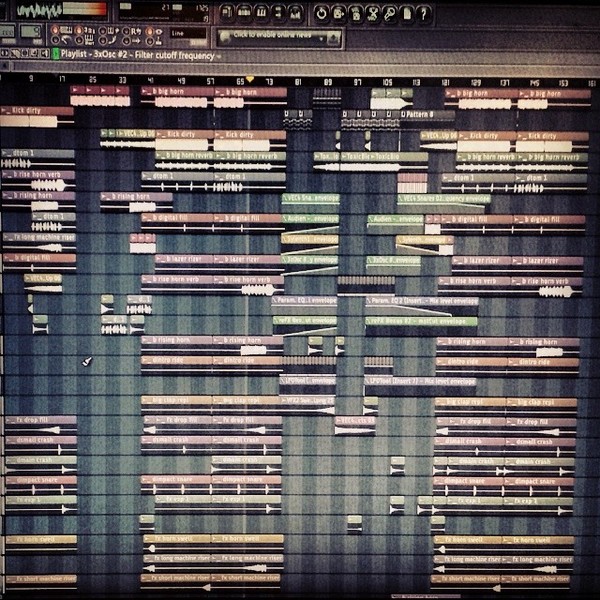Open the audio editor scissors icon
600x600 pixels.
coord(373,14)
